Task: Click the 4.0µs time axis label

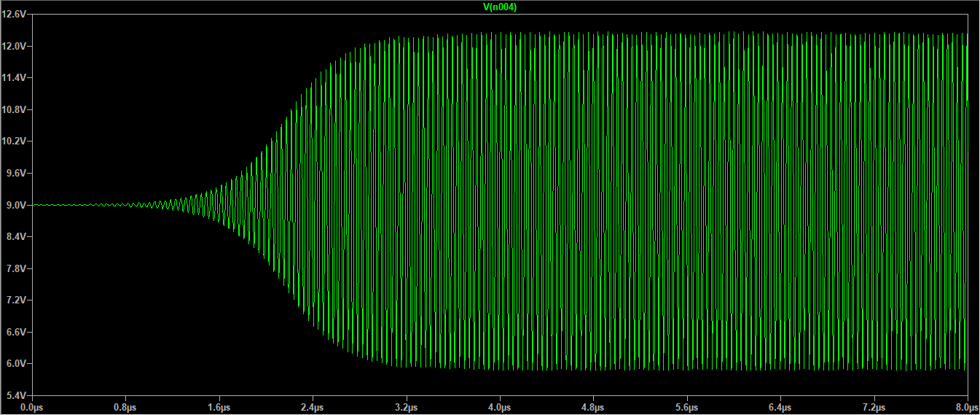Action: tap(500, 407)
